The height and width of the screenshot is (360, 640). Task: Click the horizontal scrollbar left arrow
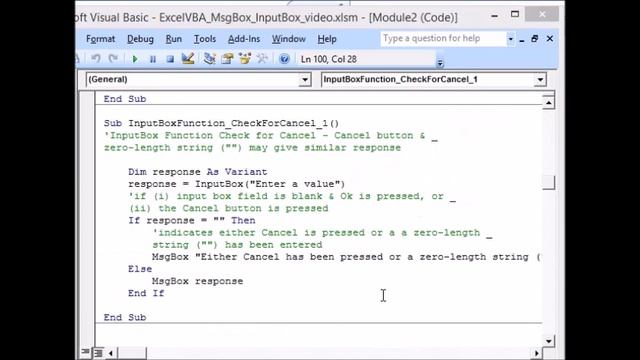click(x=111, y=353)
